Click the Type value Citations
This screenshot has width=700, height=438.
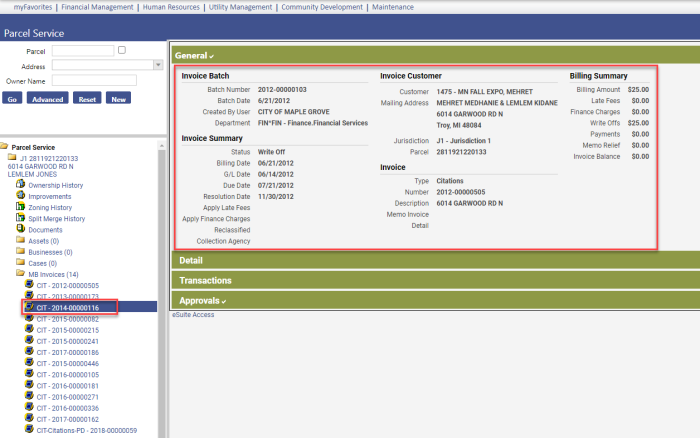tap(450, 181)
